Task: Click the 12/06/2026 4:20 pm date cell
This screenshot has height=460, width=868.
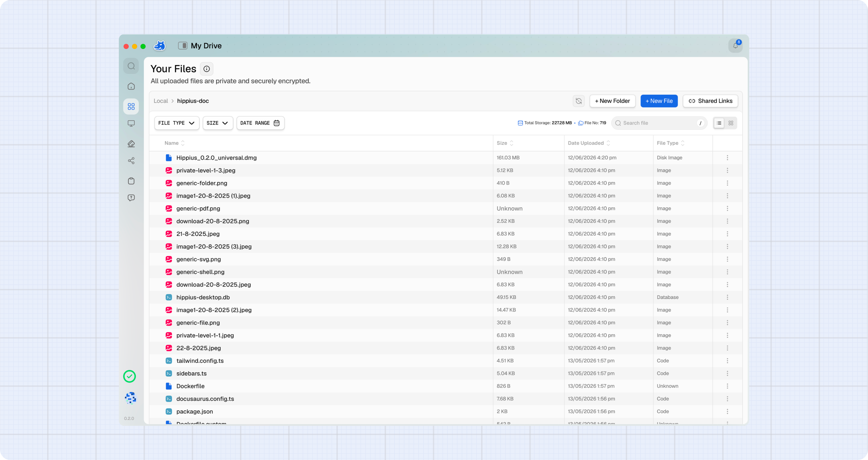Action: pyautogui.click(x=592, y=158)
